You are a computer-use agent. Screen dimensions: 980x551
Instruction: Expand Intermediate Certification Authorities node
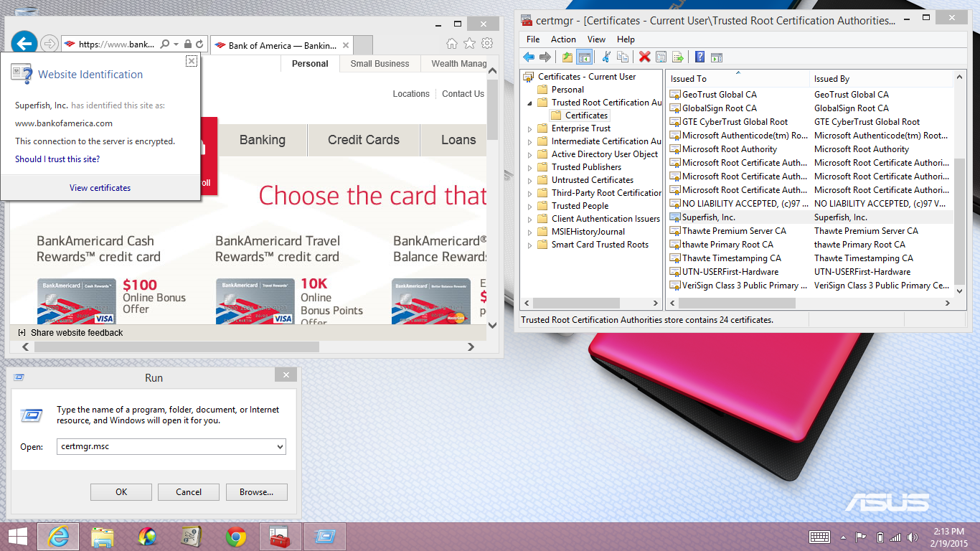[x=530, y=141]
